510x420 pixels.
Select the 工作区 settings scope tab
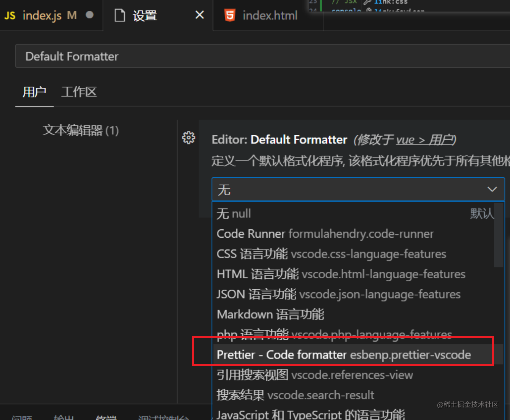[79, 92]
